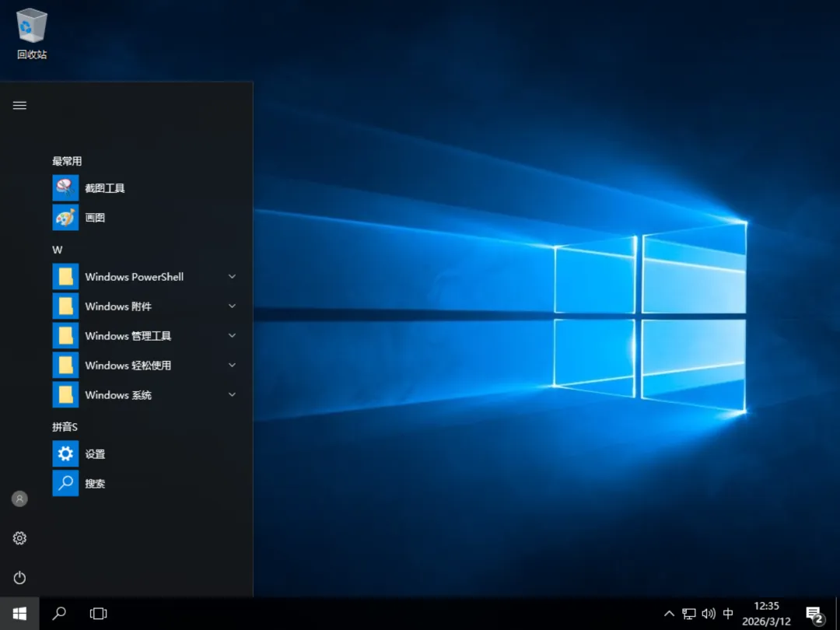Expand the Windows 系统 chevron

tap(232, 394)
